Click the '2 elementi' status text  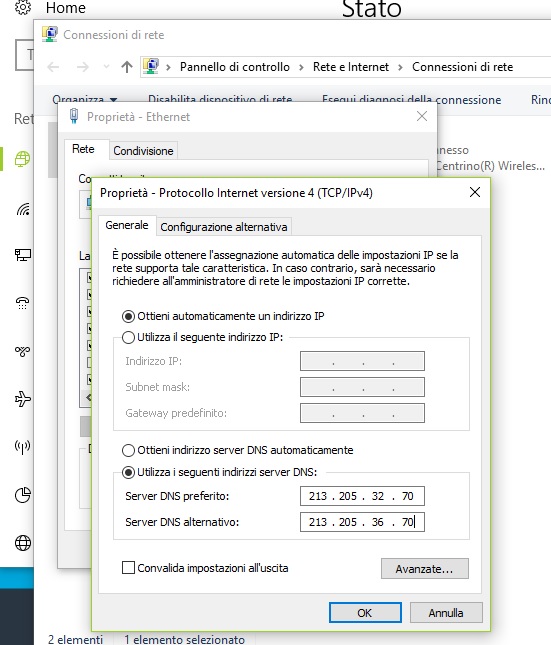(x=75, y=639)
